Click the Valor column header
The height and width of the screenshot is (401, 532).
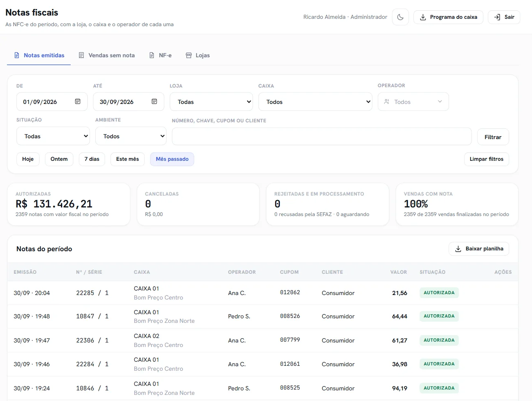coord(399,272)
